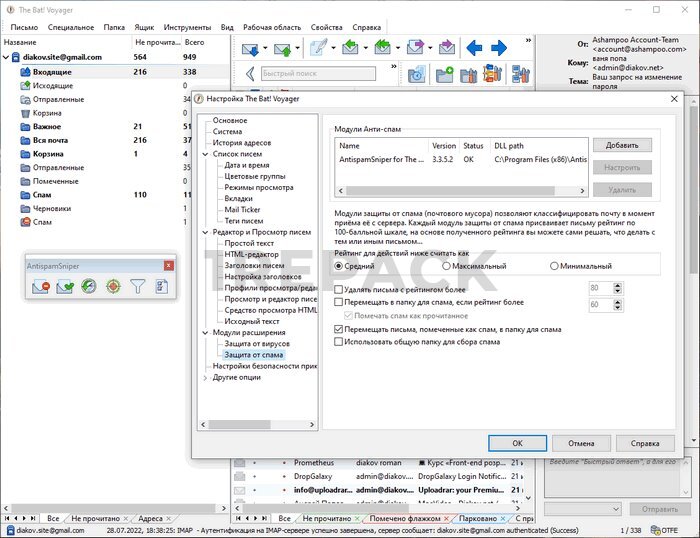Collapse the diakov.site@gmail.com account tree

6,58
